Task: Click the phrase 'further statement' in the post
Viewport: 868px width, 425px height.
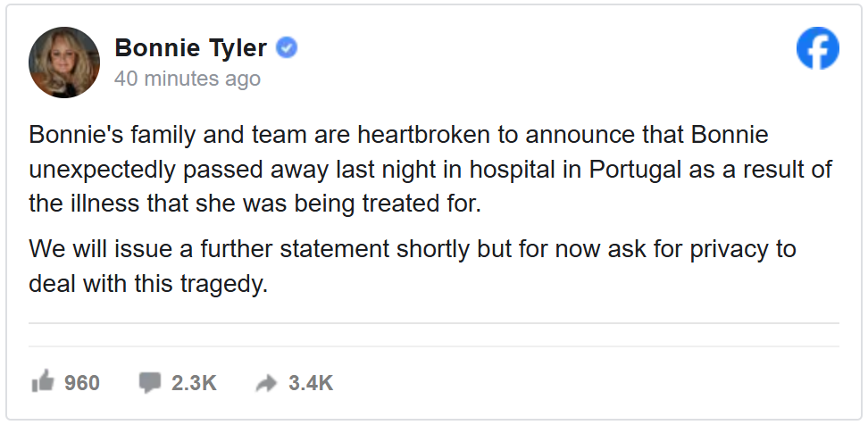Action: coord(295,249)
